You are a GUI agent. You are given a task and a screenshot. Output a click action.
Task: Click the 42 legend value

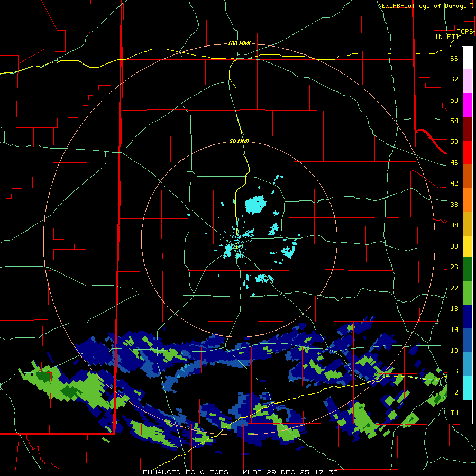pos(454,184)
